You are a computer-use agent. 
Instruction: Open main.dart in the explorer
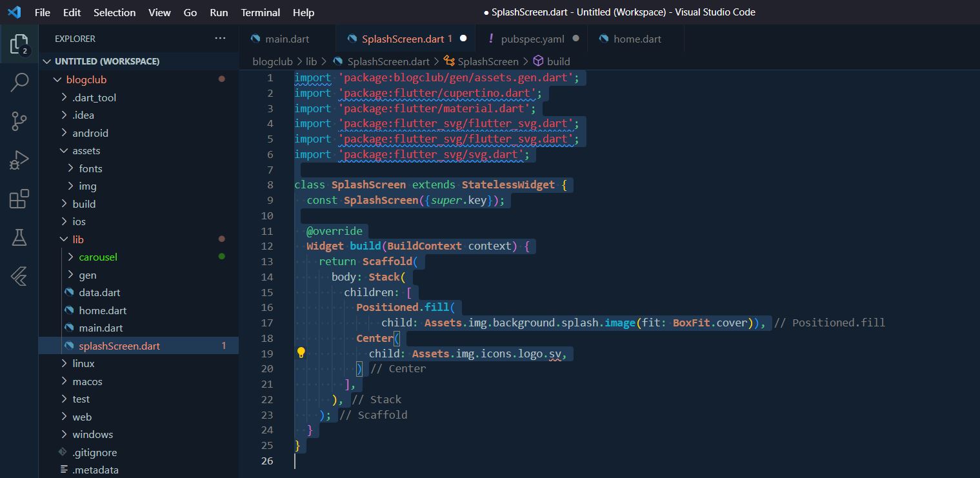pos(139,328)
